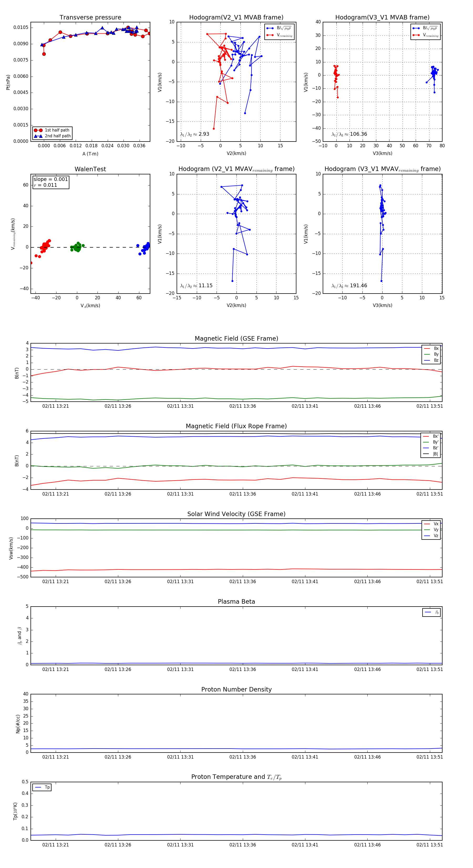Select the "Hodogram(V3_V1 MVAB frame)" title

(382, 18)
